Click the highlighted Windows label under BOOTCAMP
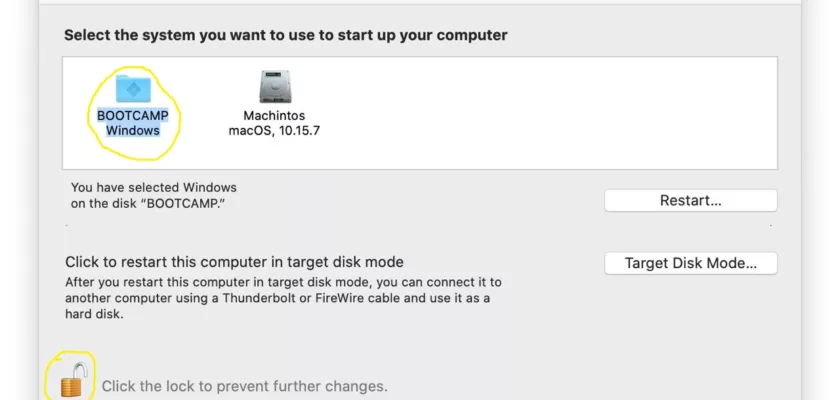840x400 pixels. pos(133,130)
